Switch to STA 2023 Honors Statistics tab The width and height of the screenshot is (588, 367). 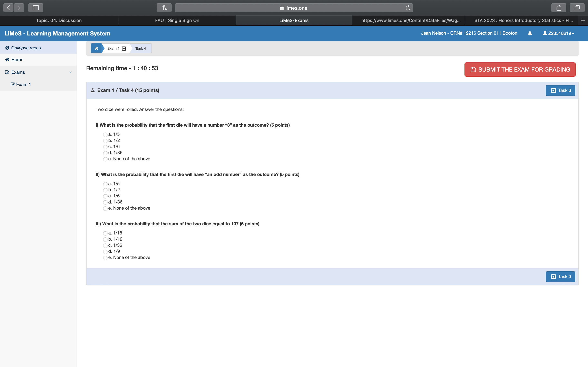point(523,21)
